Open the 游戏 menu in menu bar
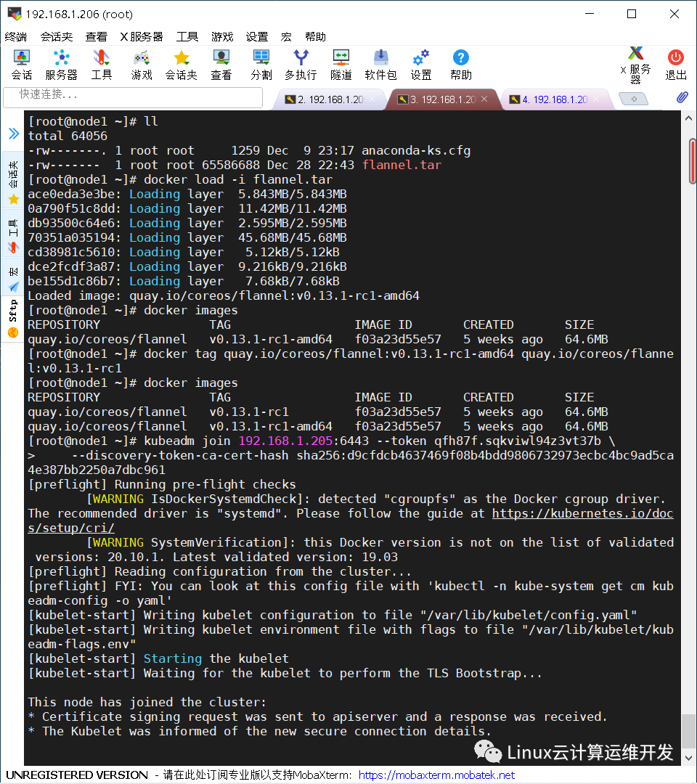697x784 pixels. (x=222, y=36)
